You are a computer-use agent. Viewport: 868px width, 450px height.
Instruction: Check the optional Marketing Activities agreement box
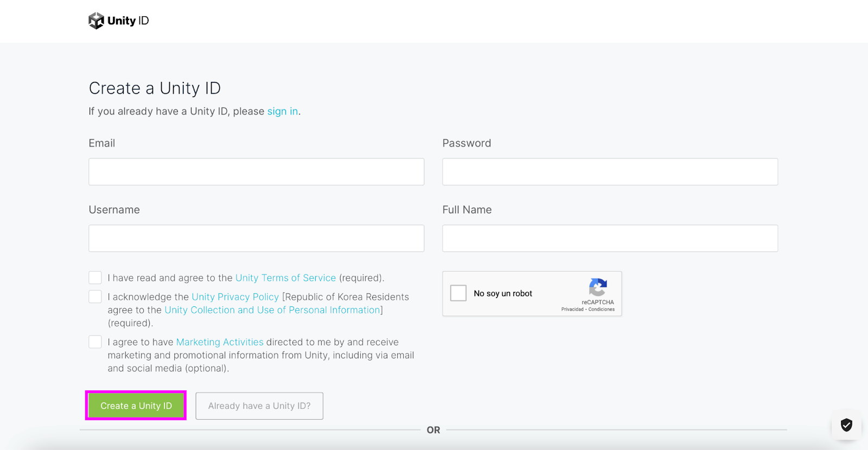(x=95, y=342)
